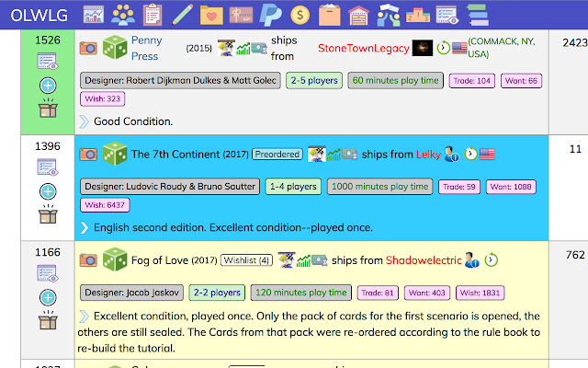Click the blue plus icon under 1526

click(48, 86)
